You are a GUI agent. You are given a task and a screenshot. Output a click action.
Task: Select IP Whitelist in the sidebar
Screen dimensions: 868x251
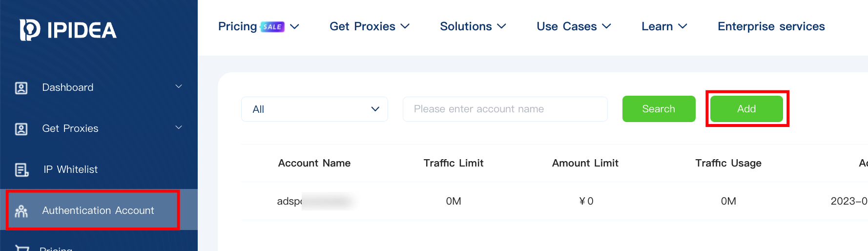tap(70, 169)
